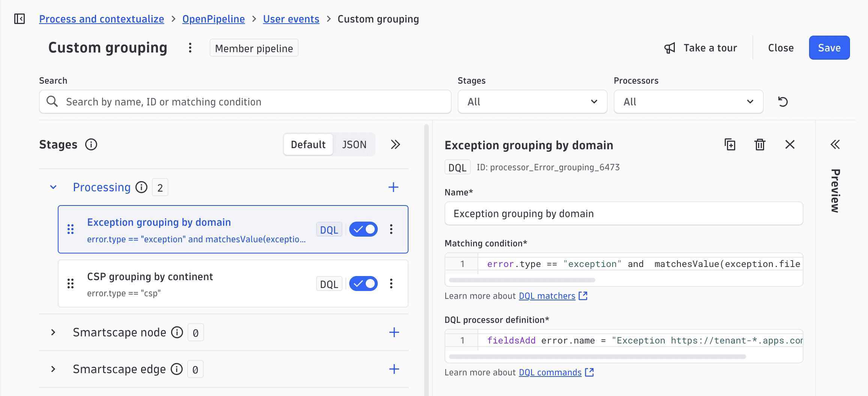Click the Take a tour megaphone icon
This screenshot has height=396, width=868.
tap(670, 48)
